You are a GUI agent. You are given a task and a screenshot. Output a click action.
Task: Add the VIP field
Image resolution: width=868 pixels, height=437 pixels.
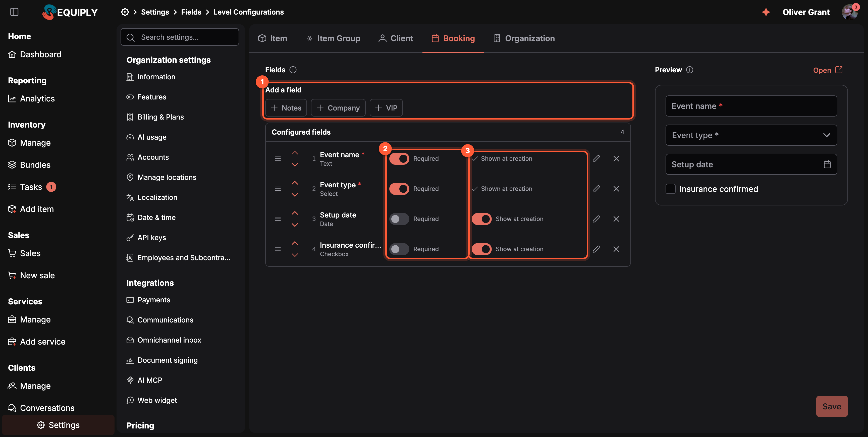click(386, 108)
